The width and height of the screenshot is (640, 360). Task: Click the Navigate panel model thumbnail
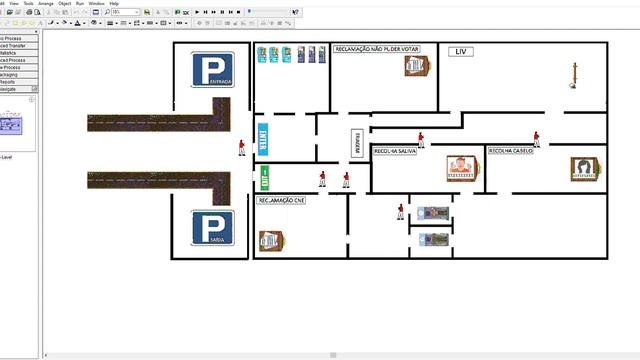coord(11,126)
